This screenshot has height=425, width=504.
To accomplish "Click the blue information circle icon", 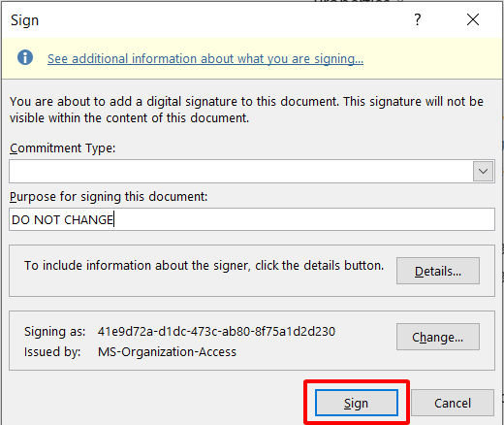I will (25, 57).
